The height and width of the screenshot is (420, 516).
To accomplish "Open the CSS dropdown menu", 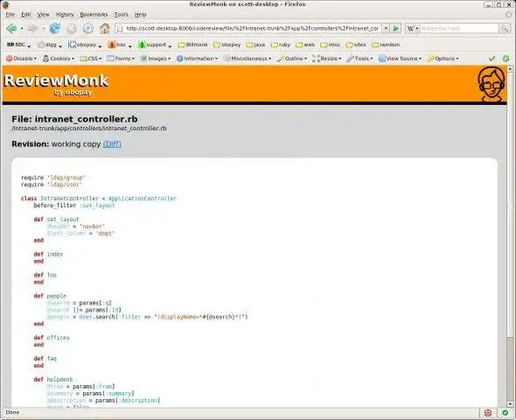I will [x=91, y=59].
